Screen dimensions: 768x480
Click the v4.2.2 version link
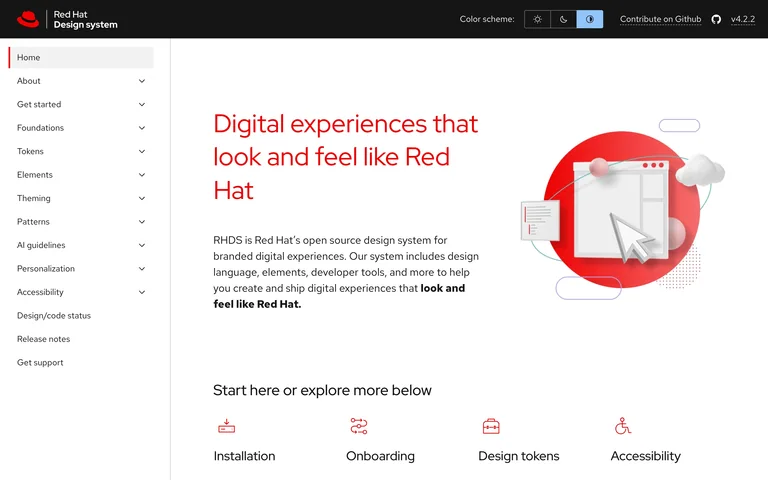[x=743, y=19]
